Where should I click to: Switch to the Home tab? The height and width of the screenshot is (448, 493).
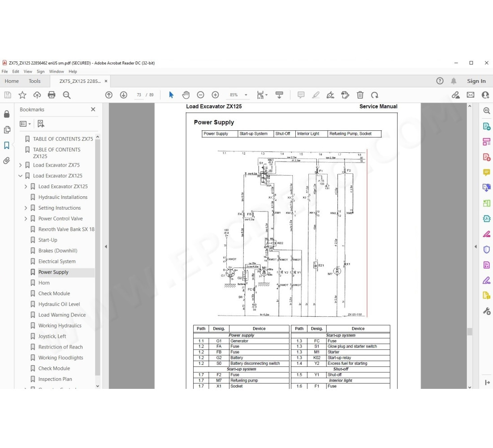click(12, 81)
